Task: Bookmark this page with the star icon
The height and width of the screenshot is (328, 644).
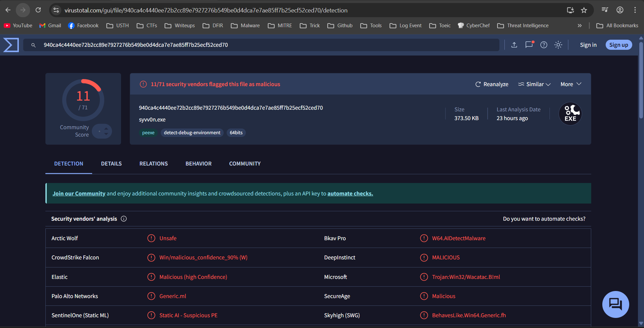Action: pyautogui.click(x=584, y=10)
